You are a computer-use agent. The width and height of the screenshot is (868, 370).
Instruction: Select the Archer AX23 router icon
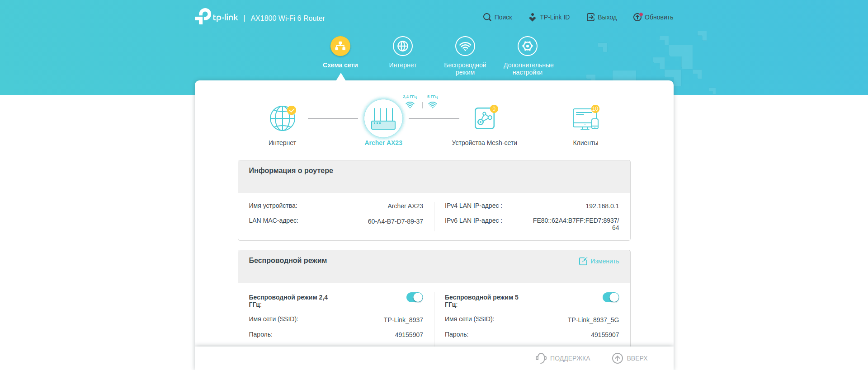pyautogui.click(x=383, y=118)
